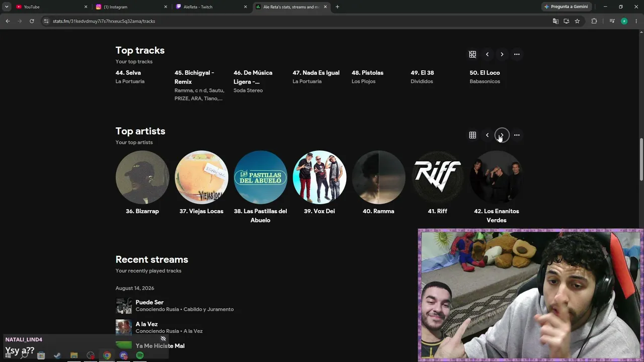Screen dimensions: 644x362
Task: Open track 45. Bichigyal - Remix
Action: pos(194,77)
